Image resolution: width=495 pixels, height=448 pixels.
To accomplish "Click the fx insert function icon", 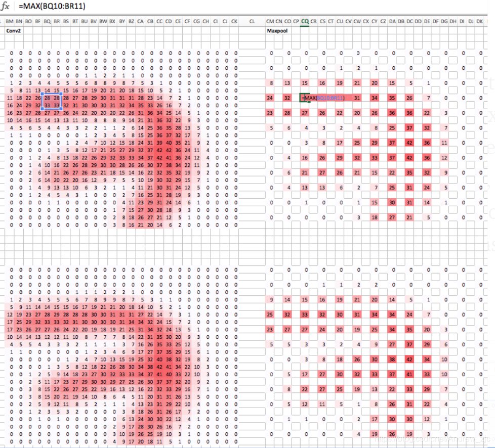I will point(5,6).
